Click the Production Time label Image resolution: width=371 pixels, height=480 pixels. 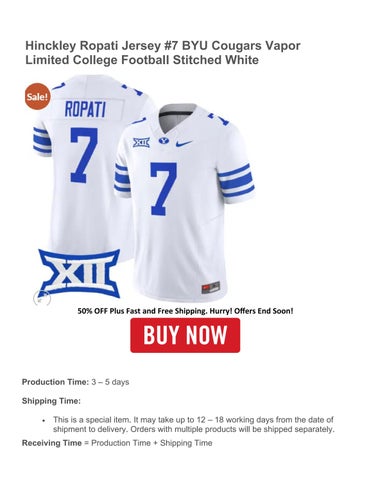pyautogui.click(x=55, y=382)
